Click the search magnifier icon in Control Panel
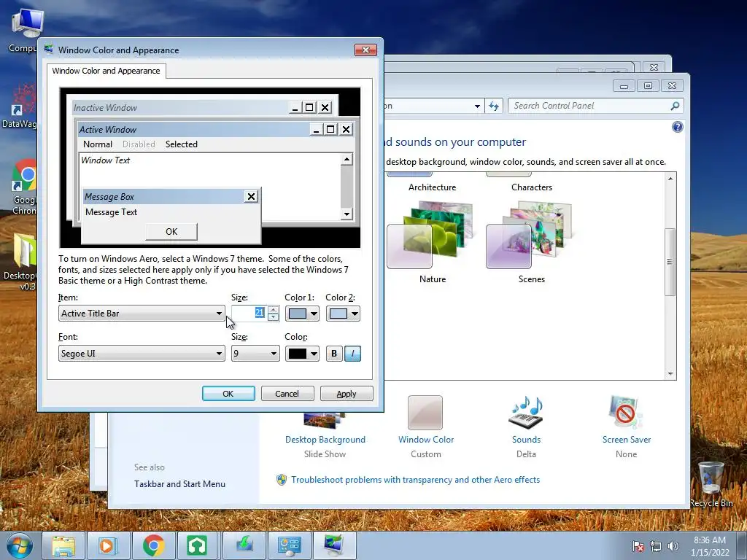 (x=675, y=106)
